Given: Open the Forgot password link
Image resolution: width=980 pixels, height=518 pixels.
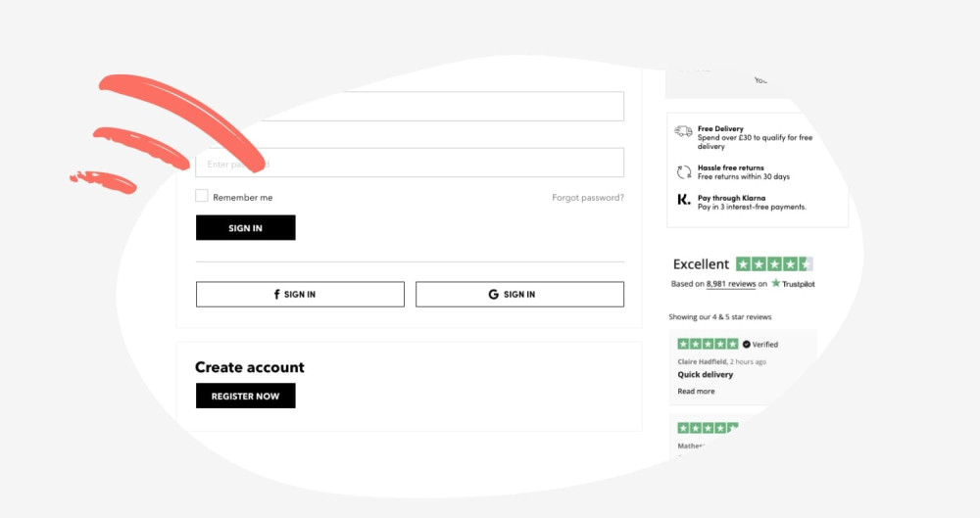Looking at the screenshot, I should 587,198.
